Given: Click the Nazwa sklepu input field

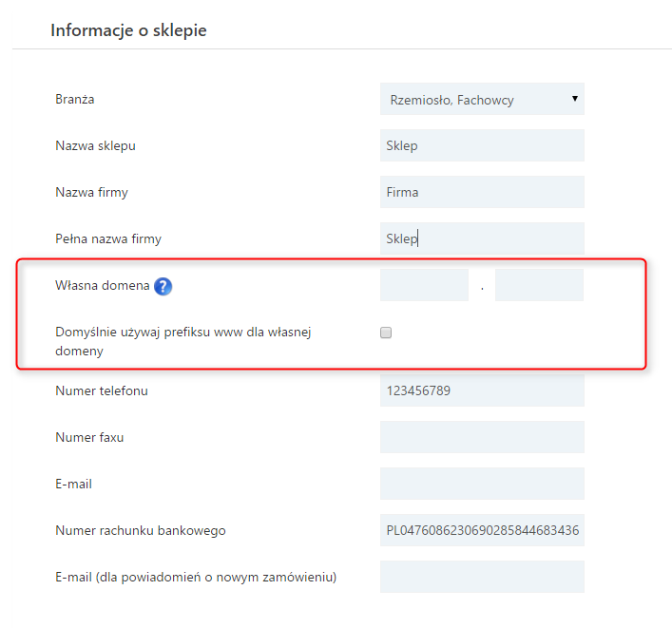Looking at the screenshot, I should click(482, 146).
